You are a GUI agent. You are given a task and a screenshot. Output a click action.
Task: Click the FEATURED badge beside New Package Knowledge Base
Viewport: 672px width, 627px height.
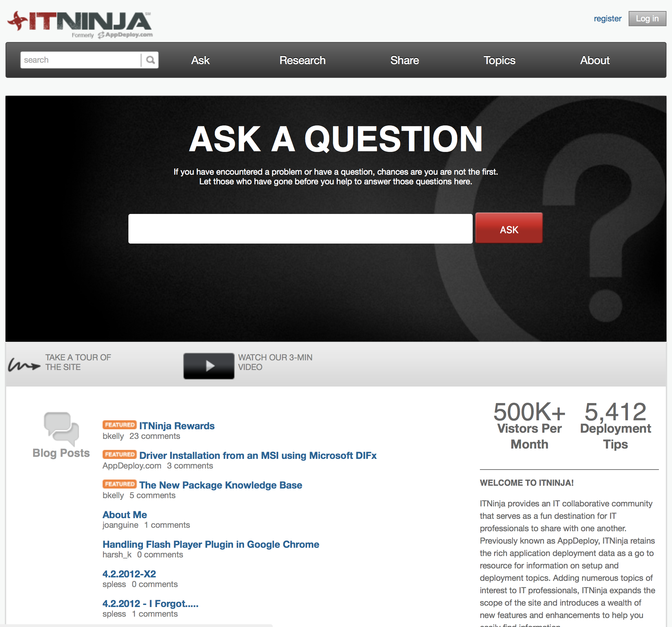pyautogui.click(x=119, y=484)
